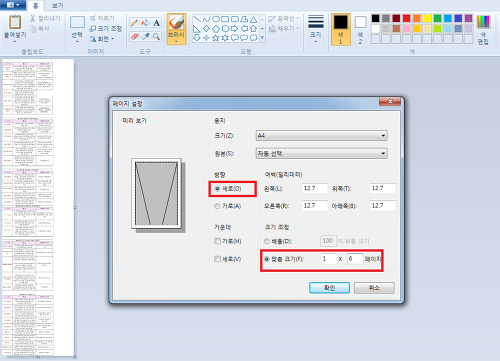Click the Right (오른쪽) margin field
This screenshot has width=500, height=361.
pos(315,206)
